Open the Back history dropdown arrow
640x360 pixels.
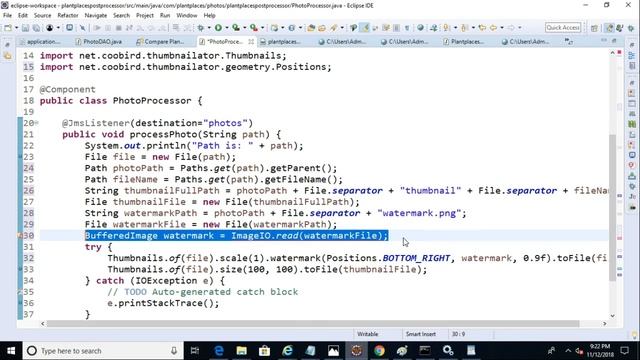[x=502, y=28]
